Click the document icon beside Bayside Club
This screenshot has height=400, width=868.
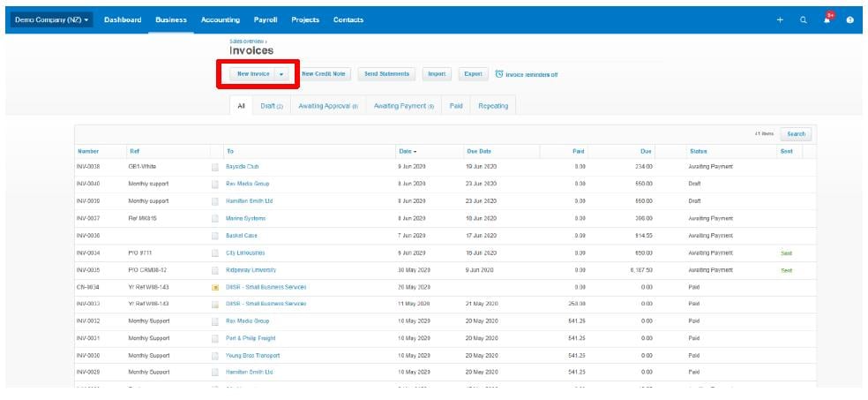click(215, 167)
